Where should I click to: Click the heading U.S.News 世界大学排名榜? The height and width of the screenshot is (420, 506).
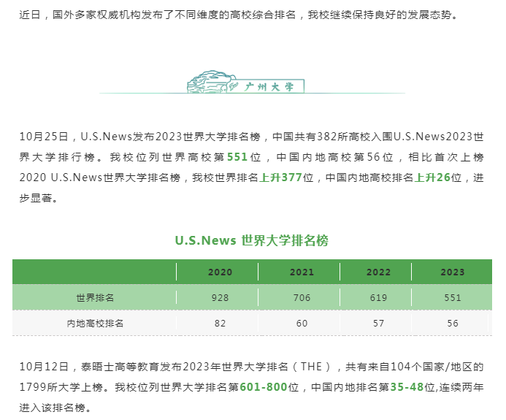click(x=252, y=240)
